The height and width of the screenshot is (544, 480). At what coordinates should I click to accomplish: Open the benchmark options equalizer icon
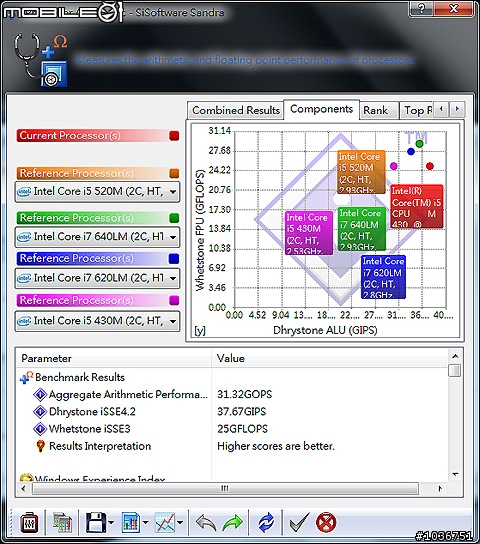pyautogui.click(x=29, y=523)
